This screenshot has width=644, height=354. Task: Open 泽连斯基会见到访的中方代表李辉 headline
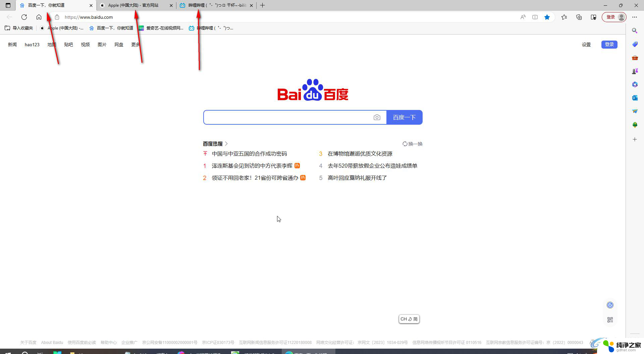(252, 166)
